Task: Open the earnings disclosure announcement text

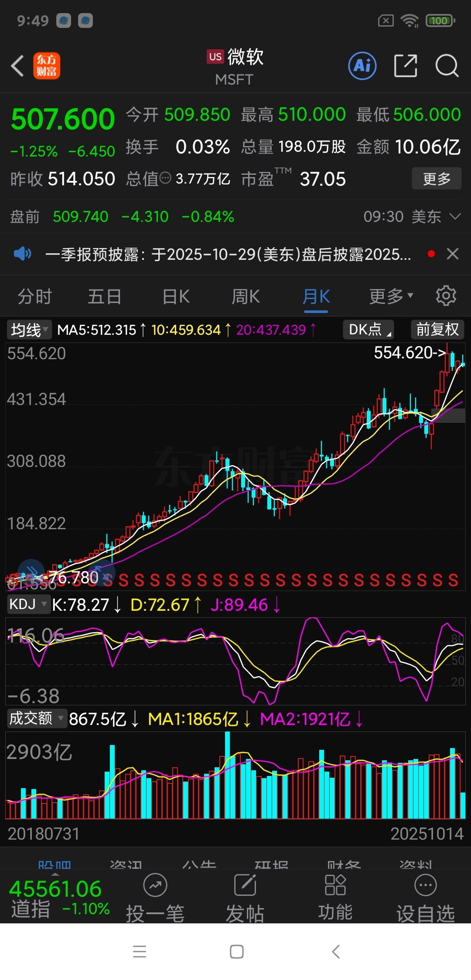Action: pyautogui.click(x=228, y=254)
